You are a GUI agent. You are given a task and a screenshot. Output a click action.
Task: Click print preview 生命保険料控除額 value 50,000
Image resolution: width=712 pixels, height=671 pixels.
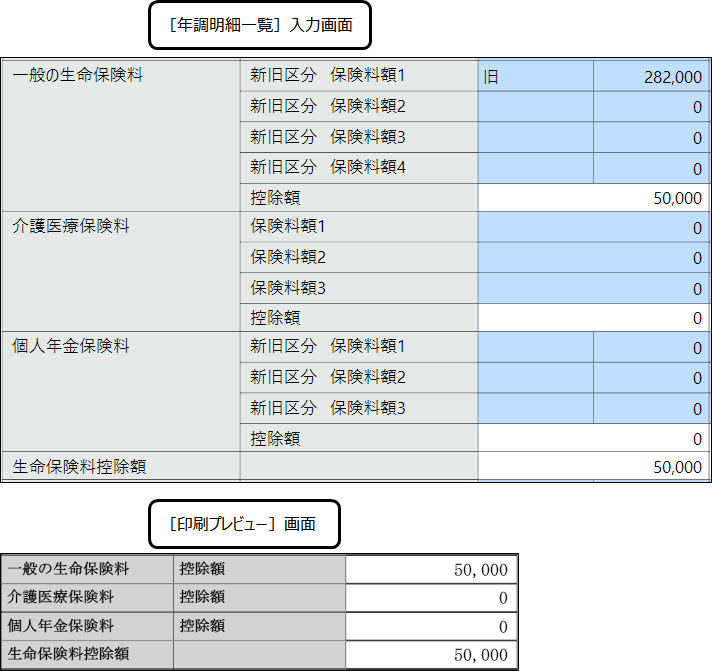pos(431,655)
